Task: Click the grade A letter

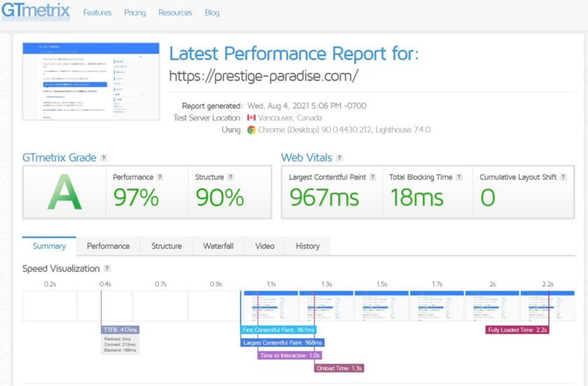Action: (64, 193)
